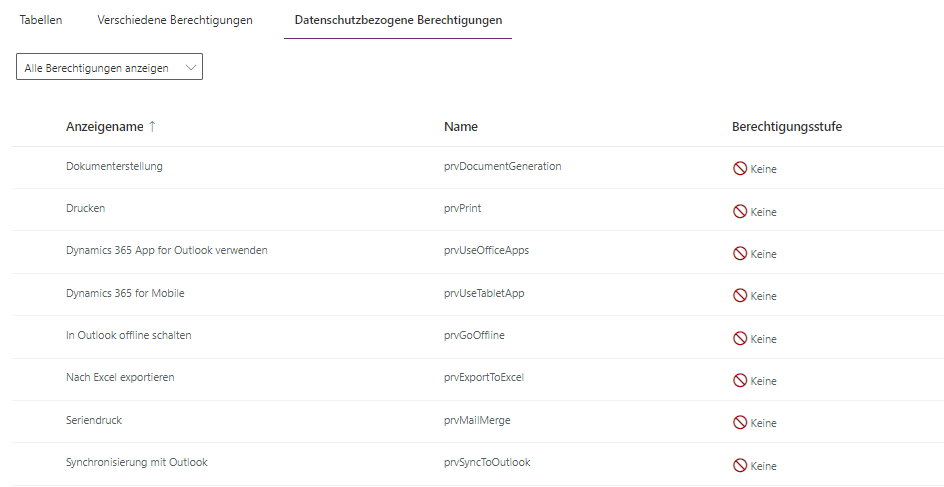Click the prvDocumentGeneration privilege name
This screenshot has width=944, height=487.
tap(502, 166)
